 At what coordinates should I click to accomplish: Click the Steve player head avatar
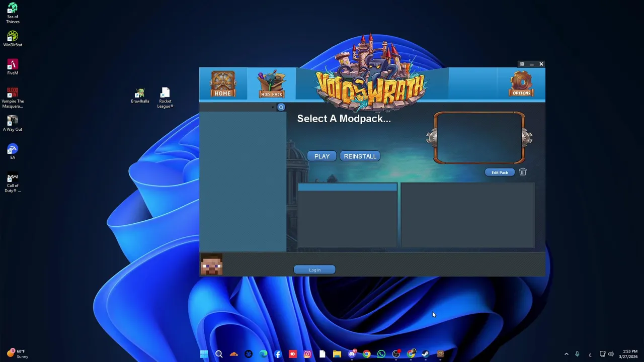pyautogui.click(x=211, y=264)
